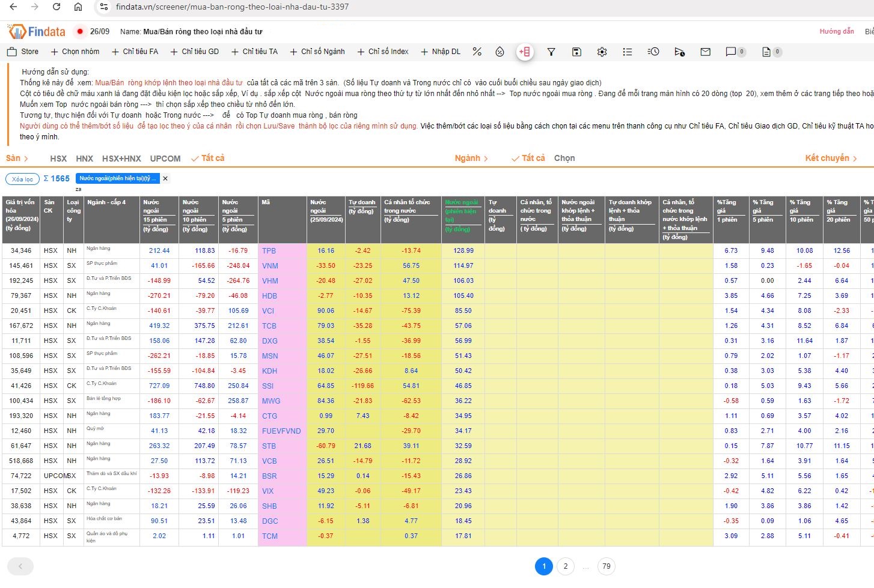The image size is (874, 588).
Task: Open Nhập DL data import
Action: 441,52
